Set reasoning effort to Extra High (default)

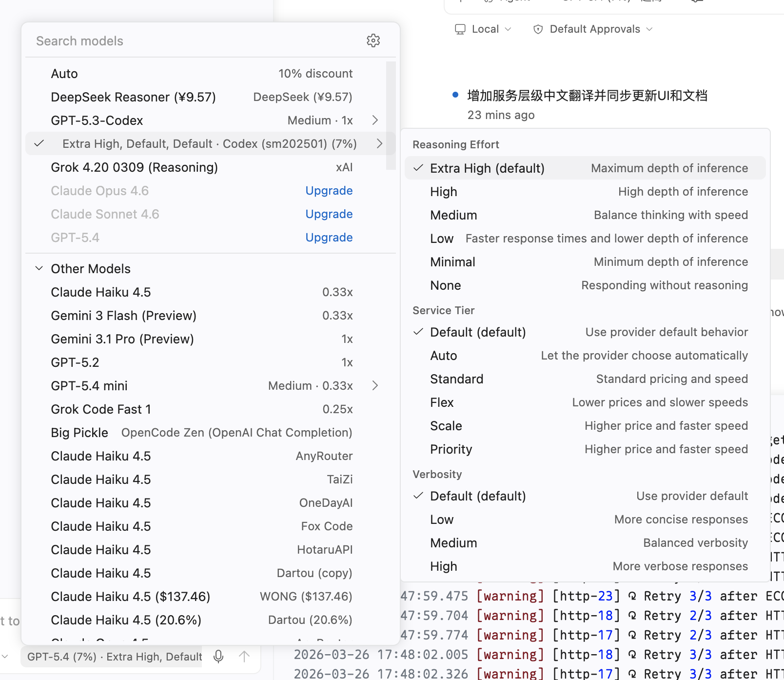click(x=585, y=168)
